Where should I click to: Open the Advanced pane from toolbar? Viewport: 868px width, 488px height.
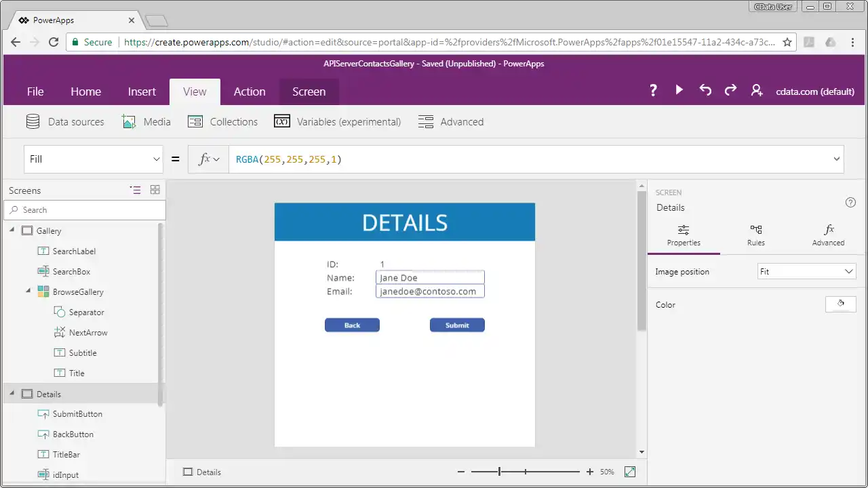pos(451,121)
